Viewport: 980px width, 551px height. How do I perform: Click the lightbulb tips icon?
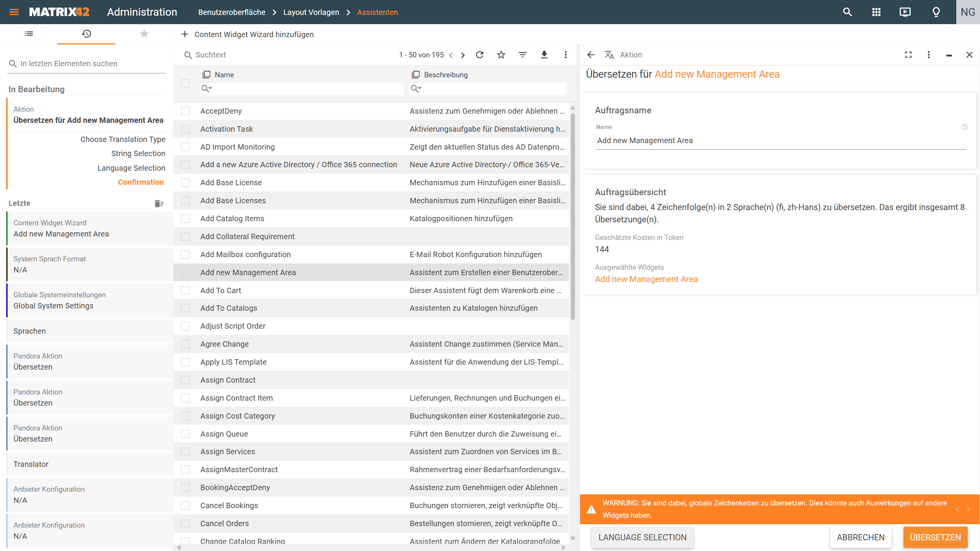coord(936,12)
